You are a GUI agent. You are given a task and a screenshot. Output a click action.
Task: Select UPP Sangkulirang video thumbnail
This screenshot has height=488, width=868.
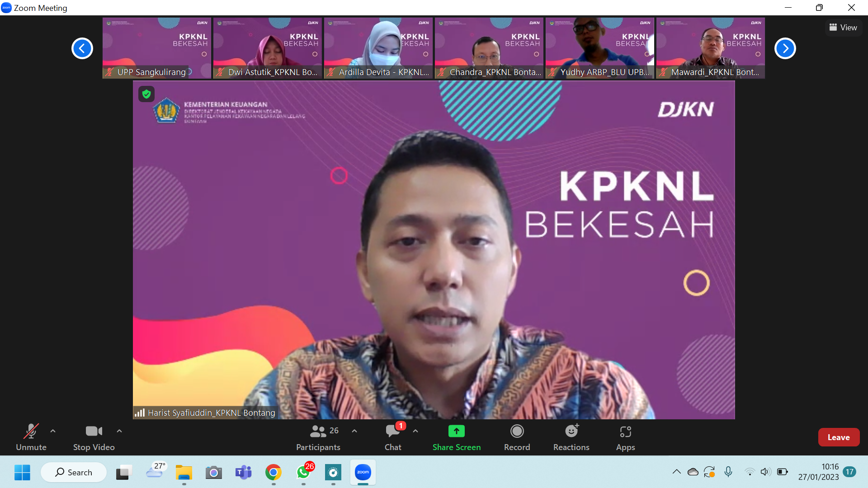pos(157,48)
